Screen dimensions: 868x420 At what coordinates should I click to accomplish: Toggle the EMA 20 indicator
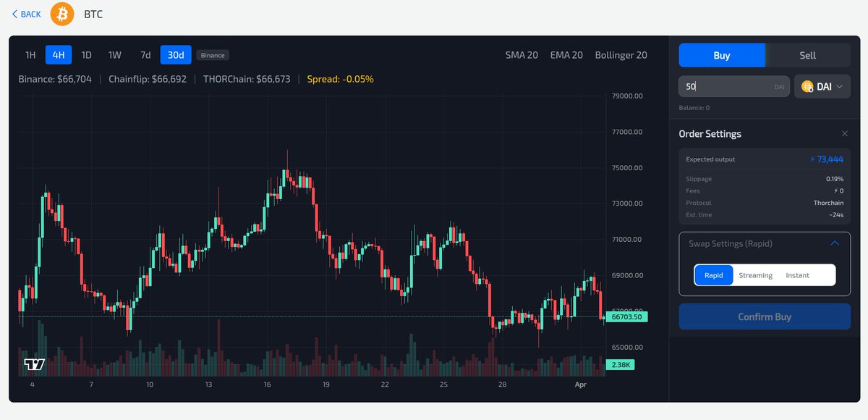(566, 55)
